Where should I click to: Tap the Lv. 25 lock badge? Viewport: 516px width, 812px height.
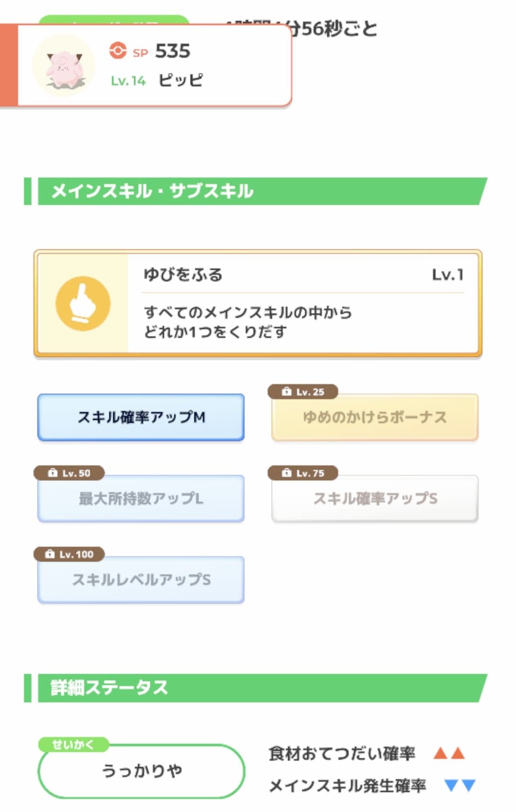tap(303, 392)
